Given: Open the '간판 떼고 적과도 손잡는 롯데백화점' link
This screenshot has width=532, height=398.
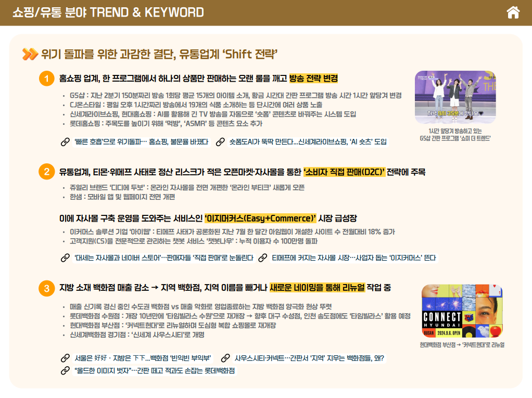Looking at the screenshot, I should [x=155, y=370].
